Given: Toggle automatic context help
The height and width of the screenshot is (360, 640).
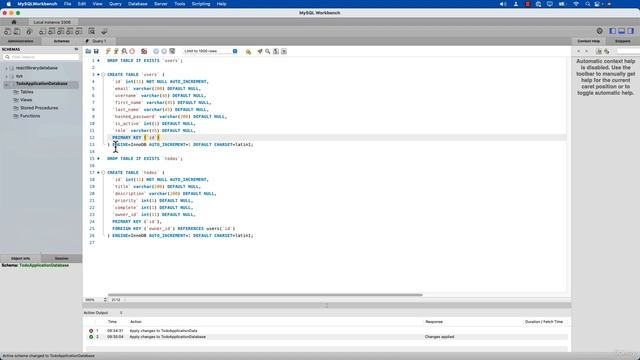Looking at the screenshot, I should click(x=607, y=51).
